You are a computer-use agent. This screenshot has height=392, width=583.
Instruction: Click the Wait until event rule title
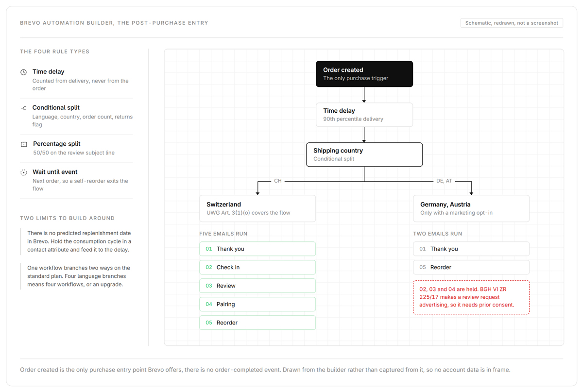click(x=55, y=172)
